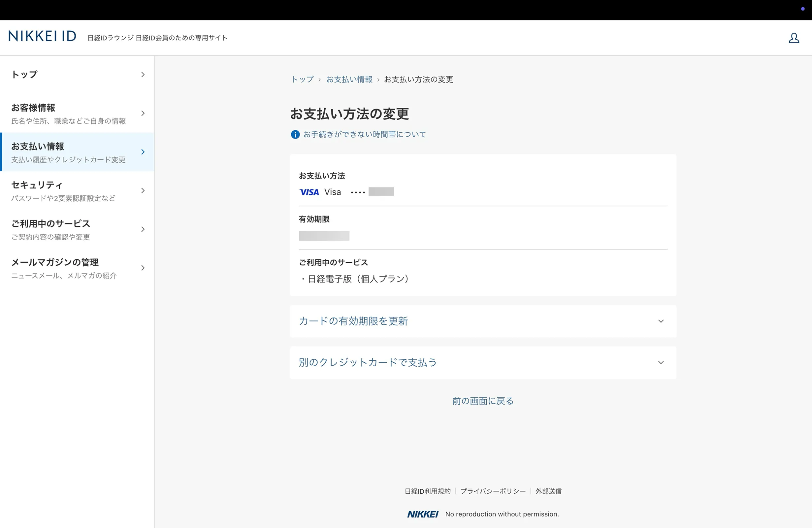
Task: Expand 別のクレジットカードで支払う section
Action: (x=483, y=362)
